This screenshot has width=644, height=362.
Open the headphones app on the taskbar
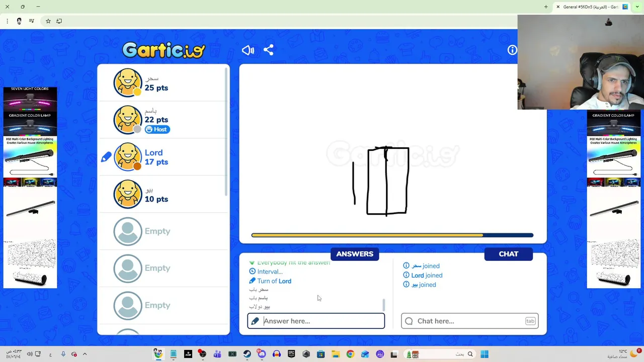pos(276,354)
